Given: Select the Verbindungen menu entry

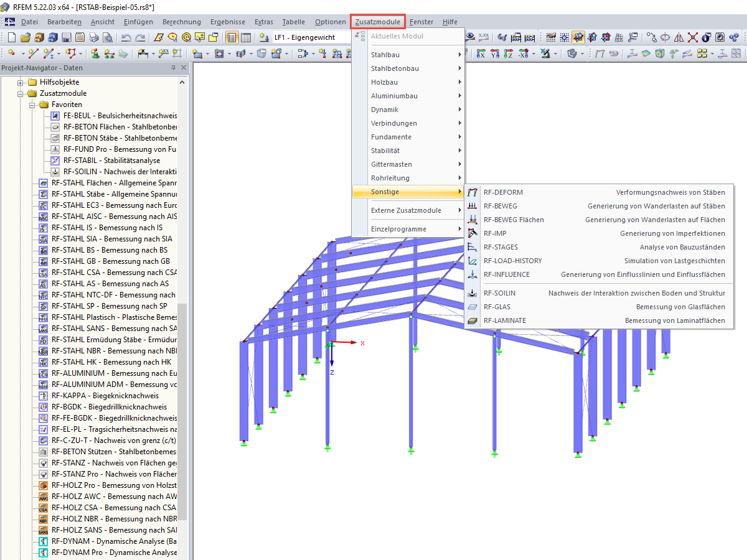Looking at the screenshot, I should (408, 123).
